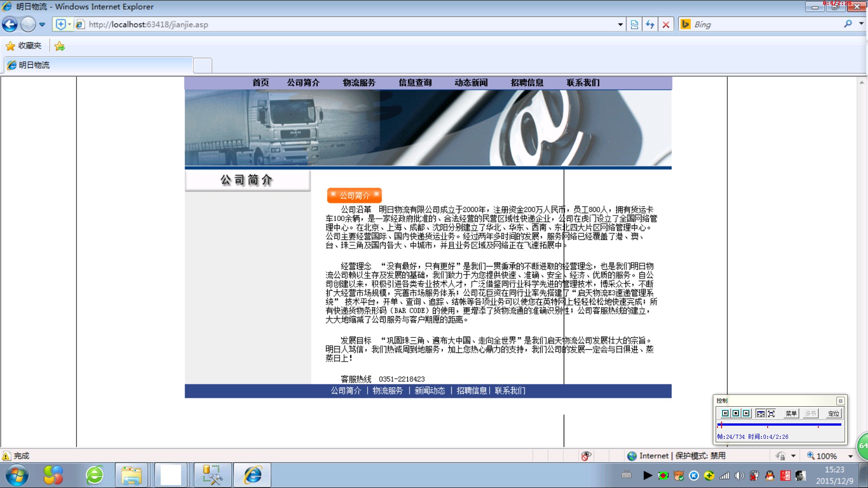Click the 菜单 button in 控制 panel

tap(791, 413)
